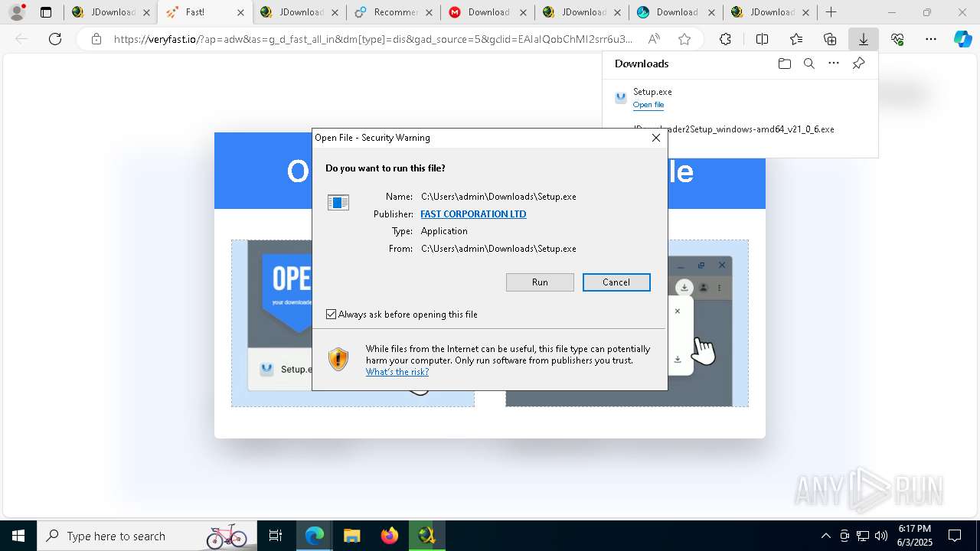Open Collections icon in toolbar

tap(830, 39)
